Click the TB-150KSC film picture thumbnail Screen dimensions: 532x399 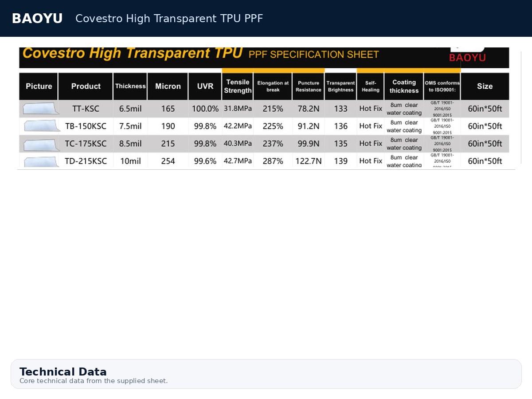(42, 126)
